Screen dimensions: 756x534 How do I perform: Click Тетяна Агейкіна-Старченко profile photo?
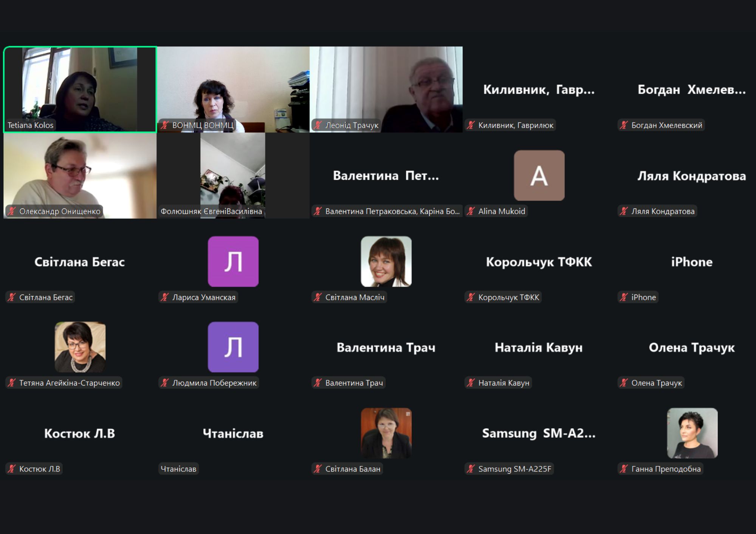80,347
